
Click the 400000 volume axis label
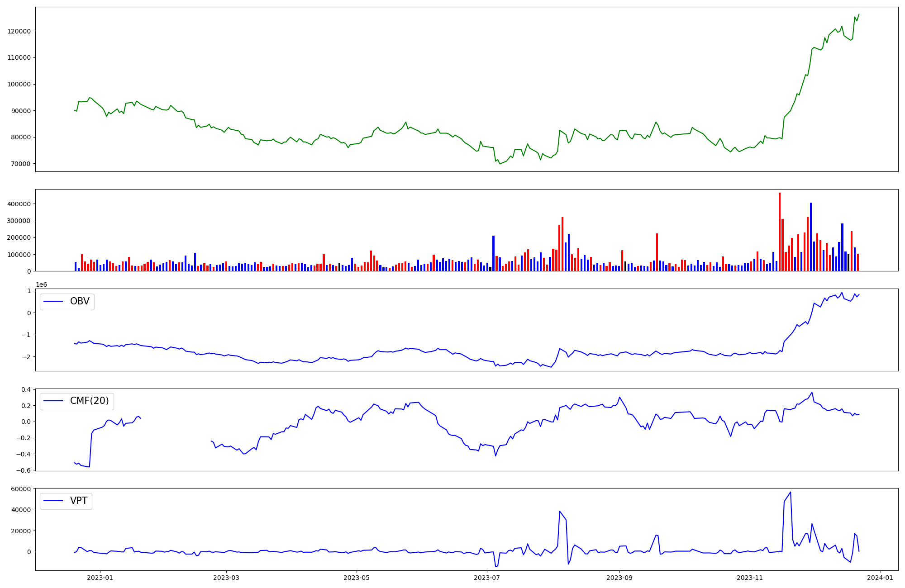point(19,204)
